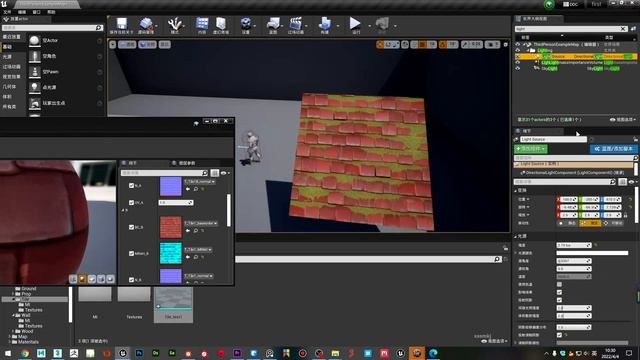
Task: Expand the Map folder in content tree
Action: pos(10,337)
